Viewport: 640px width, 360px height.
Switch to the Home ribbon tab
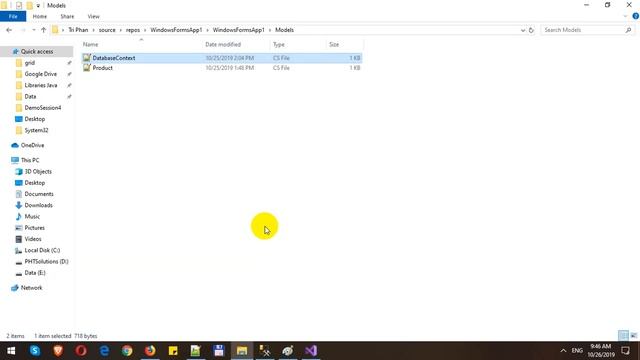(40, 16)
